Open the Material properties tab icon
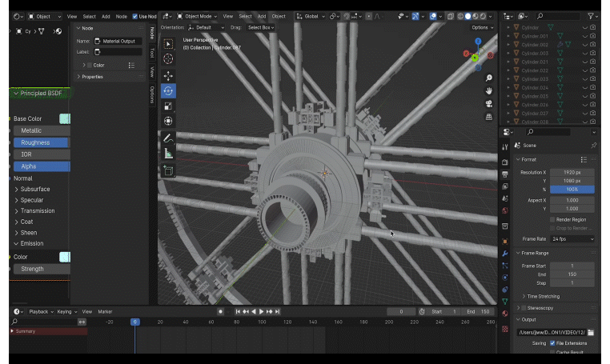610x364 pixels. click(x=505, y=314)
